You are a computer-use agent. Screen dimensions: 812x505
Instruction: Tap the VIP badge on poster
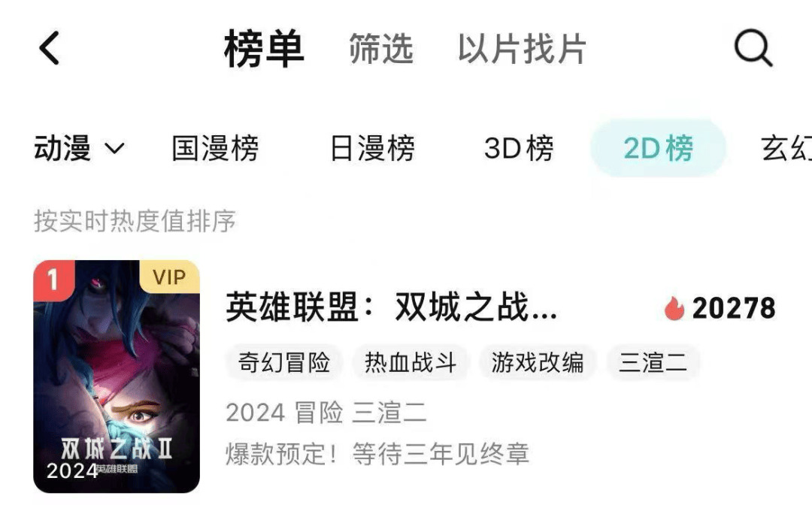pyautogui.click(x=169, y=277)
